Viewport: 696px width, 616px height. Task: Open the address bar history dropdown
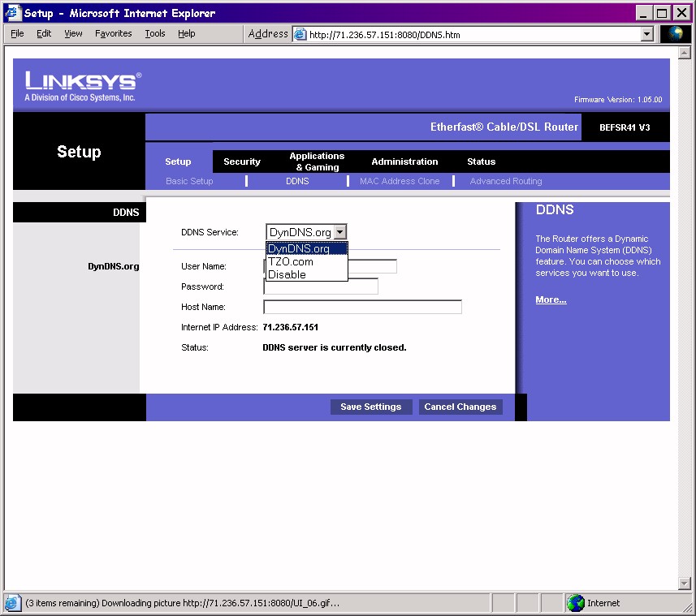pos(646,34)
